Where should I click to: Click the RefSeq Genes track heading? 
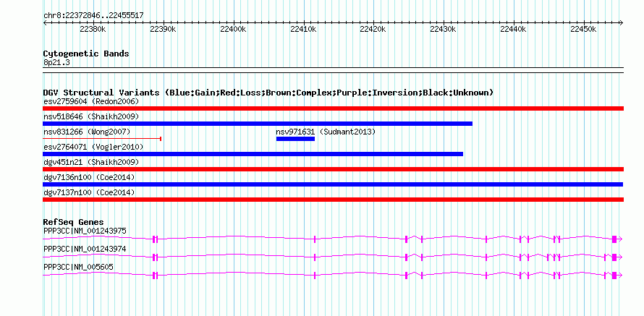74,223
